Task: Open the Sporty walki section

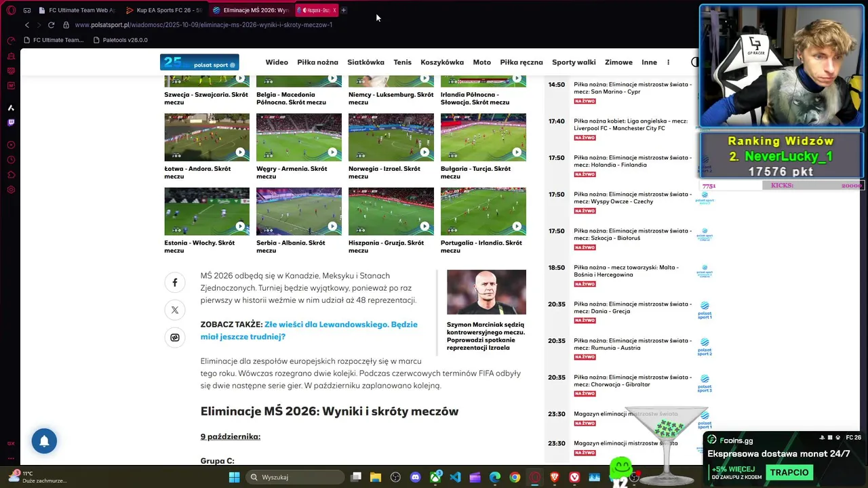Action: (x=574, y=62)
